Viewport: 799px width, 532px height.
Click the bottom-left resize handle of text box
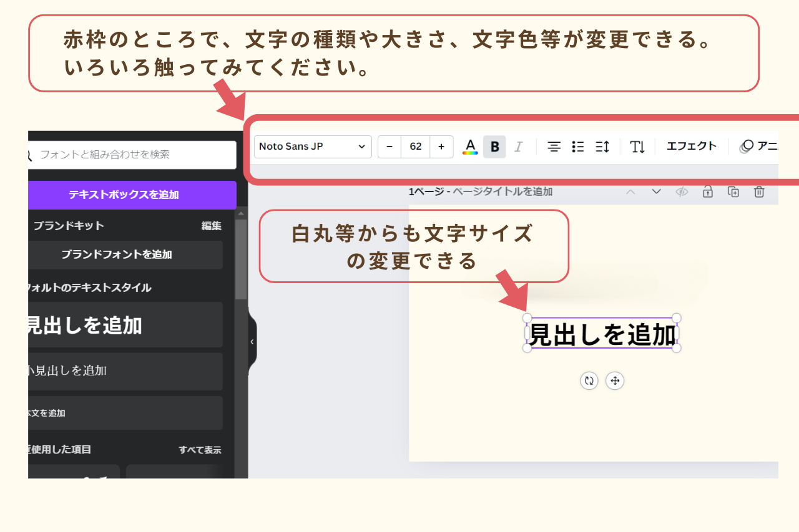[527, 347]
